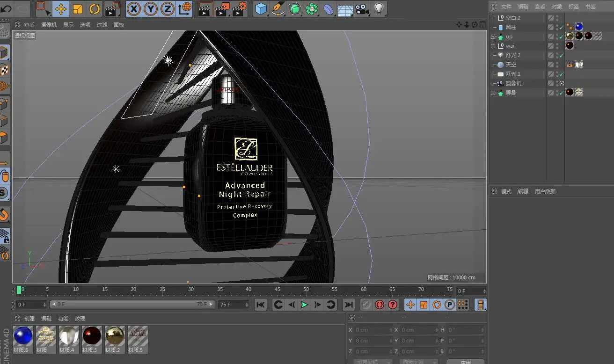Expand the up object tree
Screen dimensions: 614x364
click(x=493, y=36)
